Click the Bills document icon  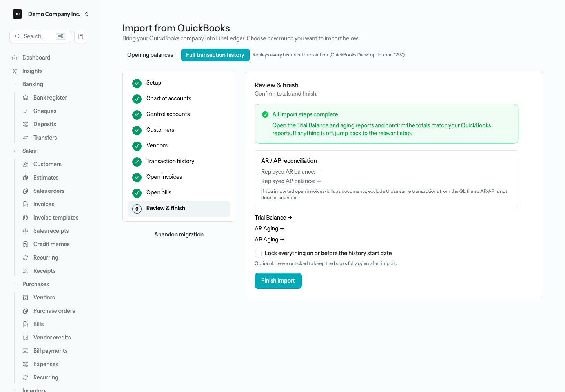tap(26, 324)
